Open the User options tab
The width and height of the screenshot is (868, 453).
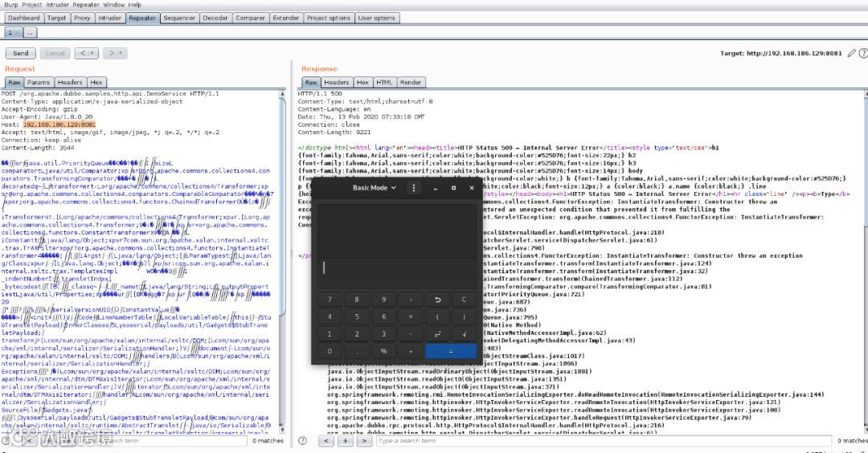[x=376, y=18]
